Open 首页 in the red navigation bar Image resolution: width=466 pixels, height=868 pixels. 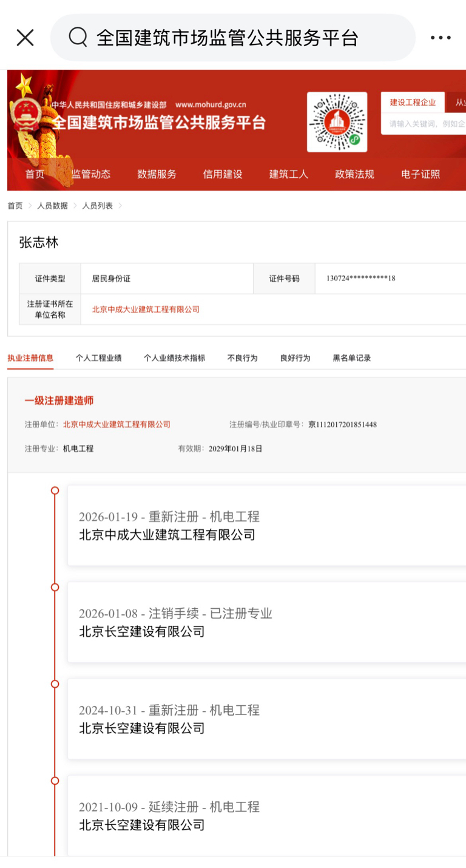pyautogui.click(x=35, y=174)
